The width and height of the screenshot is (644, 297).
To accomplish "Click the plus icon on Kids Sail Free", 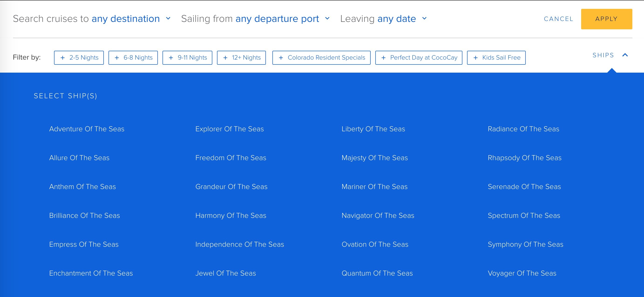I will tap(475, 58).
